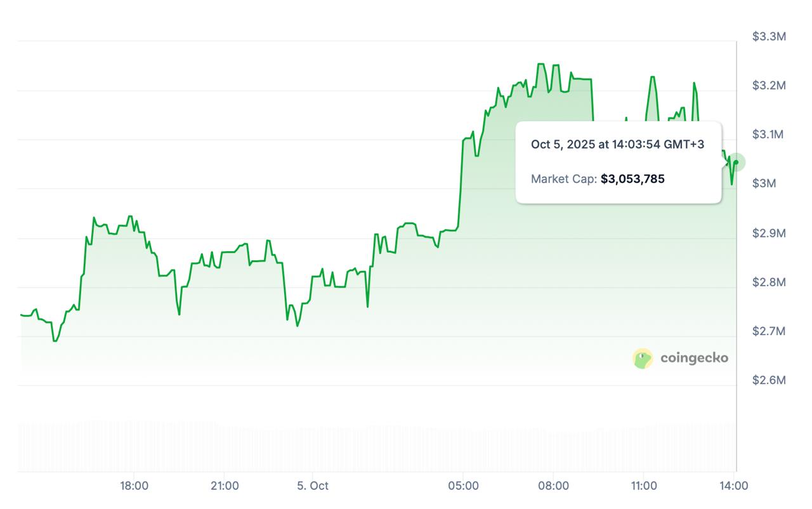The height and width of the screenshot is (509, 812).
Task: Click the 5. Oct date axis label
Action: click(x=313, y=486)
